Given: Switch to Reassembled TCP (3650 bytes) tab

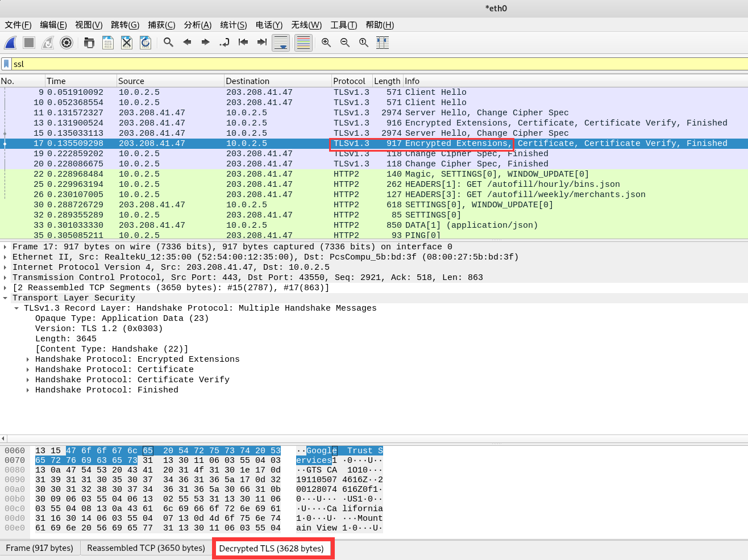Looking at the screenshot, I should click(146, 548).
